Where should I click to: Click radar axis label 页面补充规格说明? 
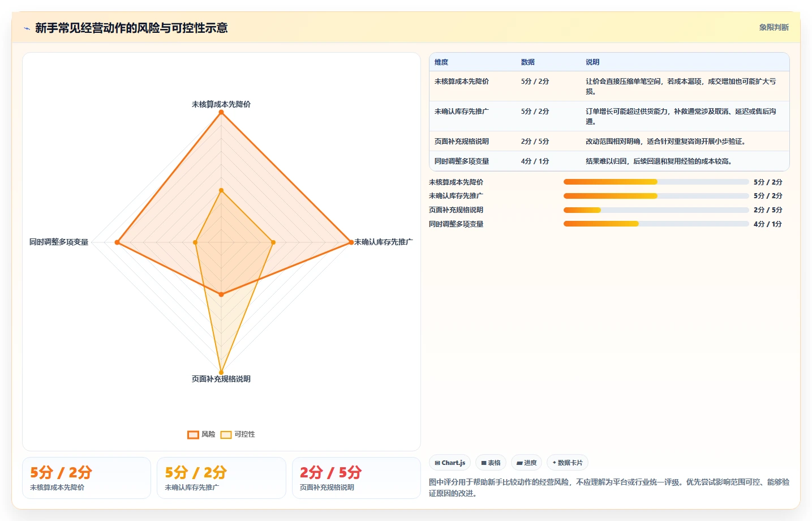tap(221, 379)
